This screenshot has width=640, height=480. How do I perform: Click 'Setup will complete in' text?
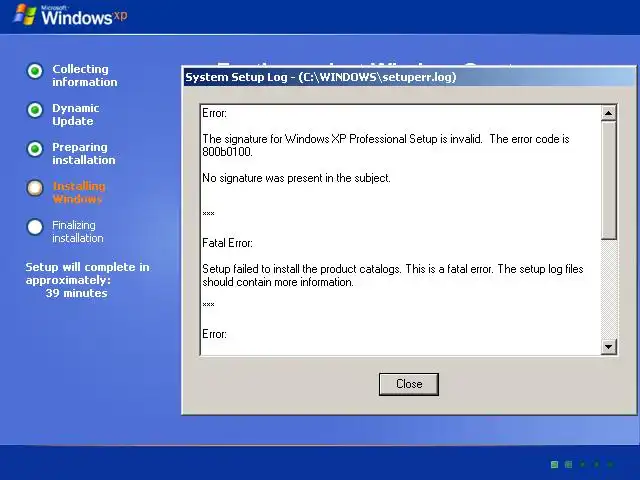pos(87,267)
